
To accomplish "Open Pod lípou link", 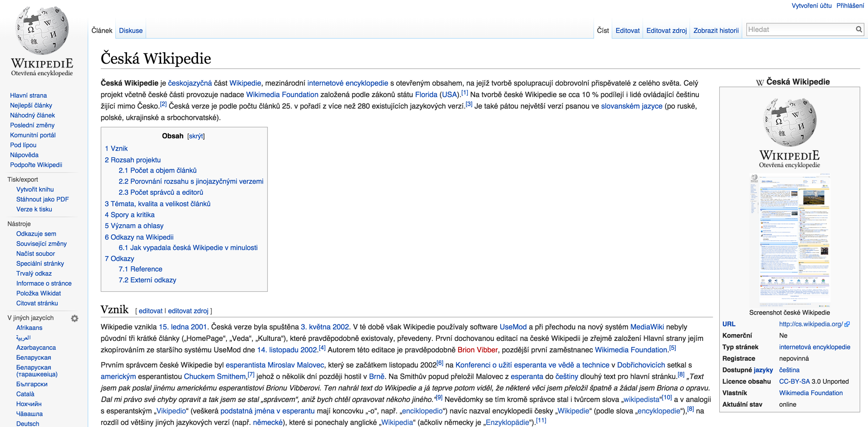I will (23, 145).
